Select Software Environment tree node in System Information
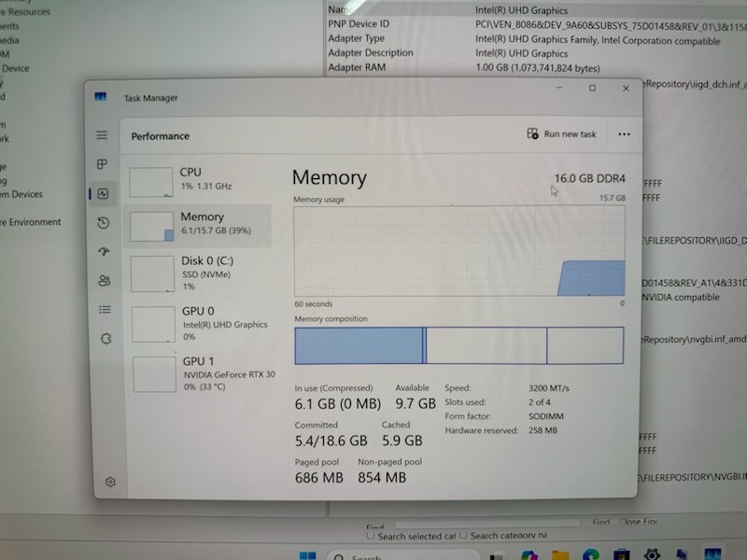This screenshot has width=747, height=560. (31, 222)
